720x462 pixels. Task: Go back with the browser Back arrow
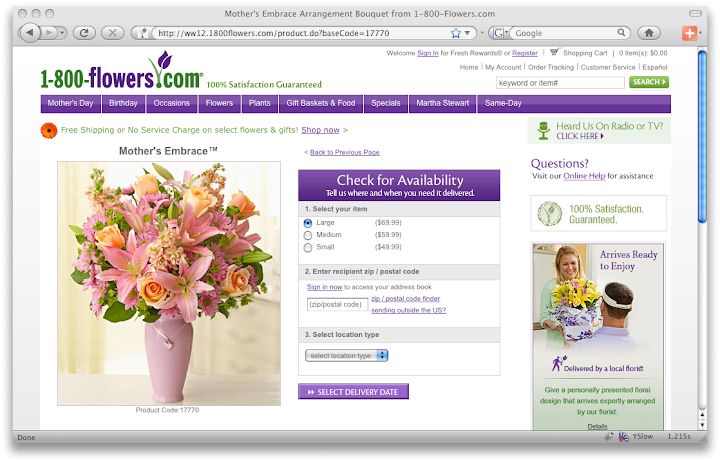point(29,33)
